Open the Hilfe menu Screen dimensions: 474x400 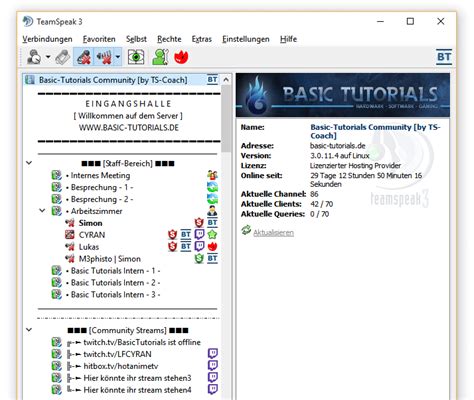click(288, 39)
